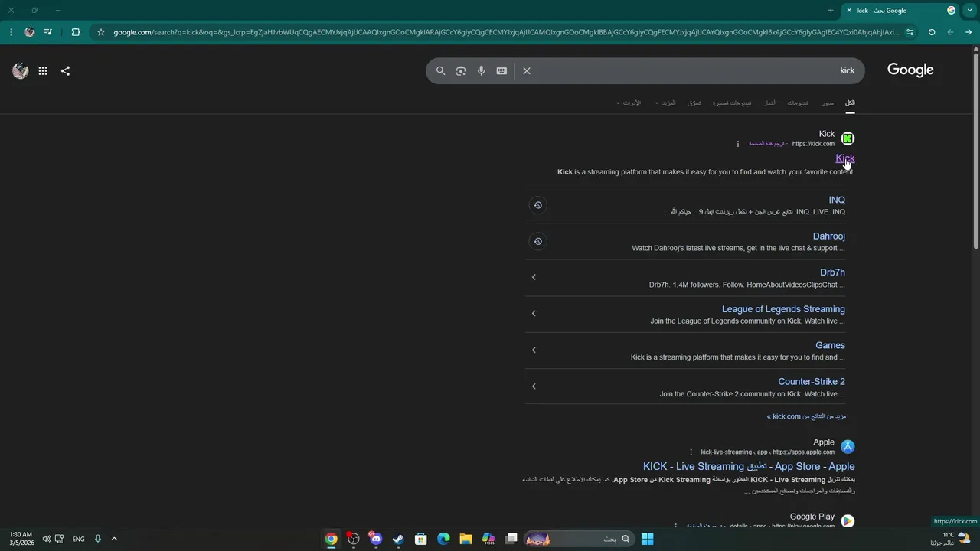Open Discord from the taskbar
This screenshot has height=551, width=980.
click(x=375, y=539)
